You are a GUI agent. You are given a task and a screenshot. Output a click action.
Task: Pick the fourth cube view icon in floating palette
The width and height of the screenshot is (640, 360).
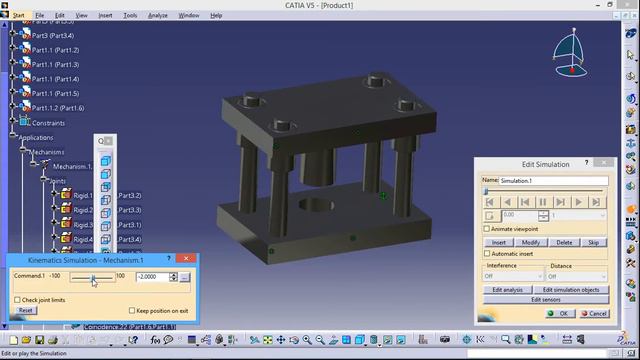(x=105, y=200)
